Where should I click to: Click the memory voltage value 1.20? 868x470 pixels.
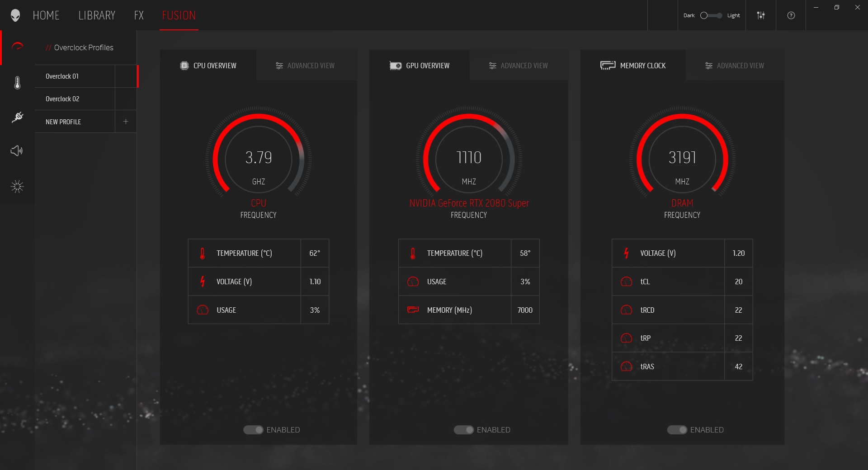tap(739, 253)
